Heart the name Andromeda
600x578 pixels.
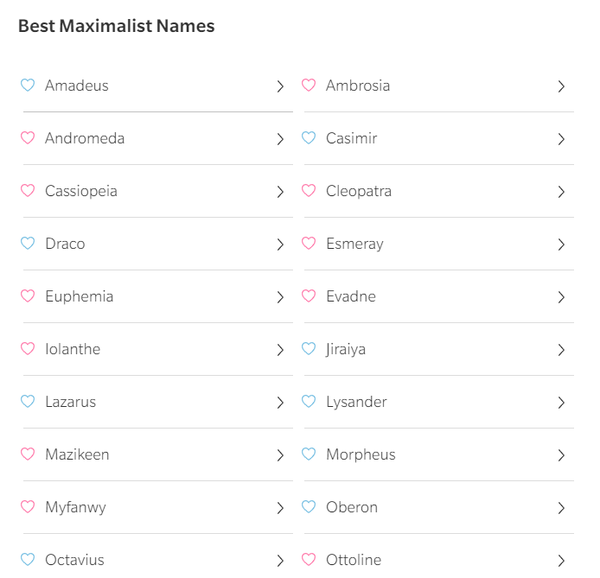click(x=28, y=139)
